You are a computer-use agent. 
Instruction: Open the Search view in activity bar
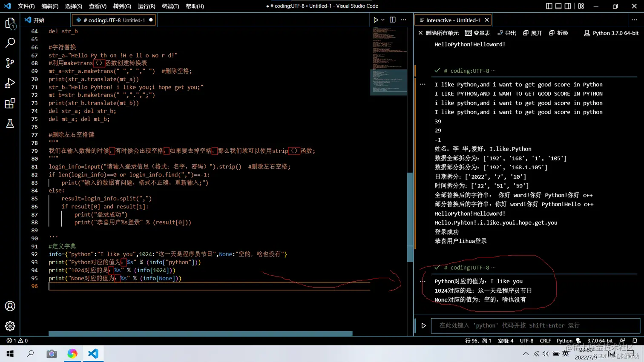10,43
